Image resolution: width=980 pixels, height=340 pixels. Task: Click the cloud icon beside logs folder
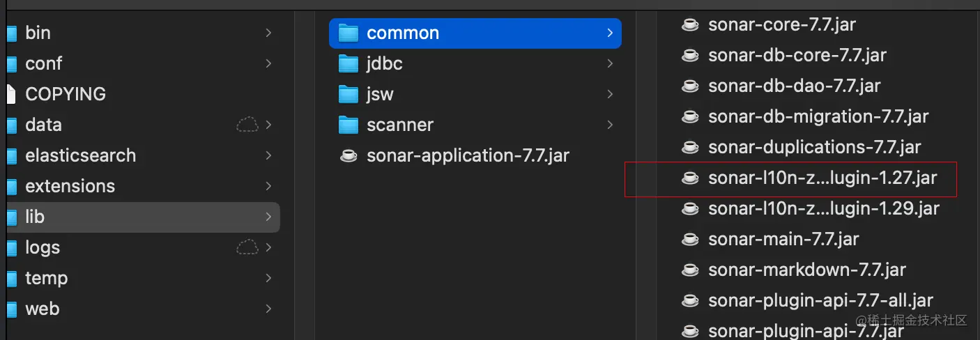tap(247, 247)
